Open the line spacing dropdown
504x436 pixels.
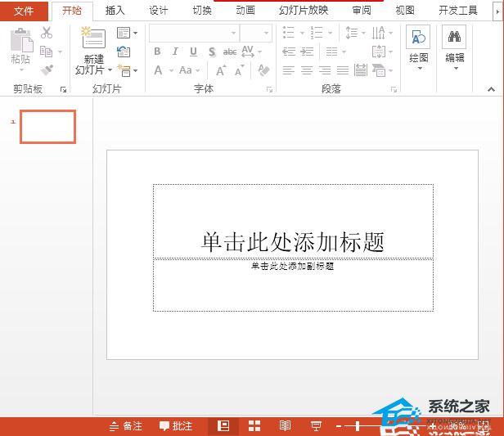click(355, 33)
